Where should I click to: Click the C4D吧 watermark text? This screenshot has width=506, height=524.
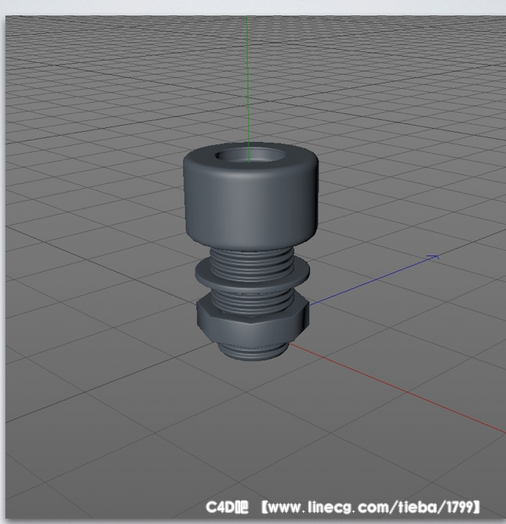pos(227,507)
